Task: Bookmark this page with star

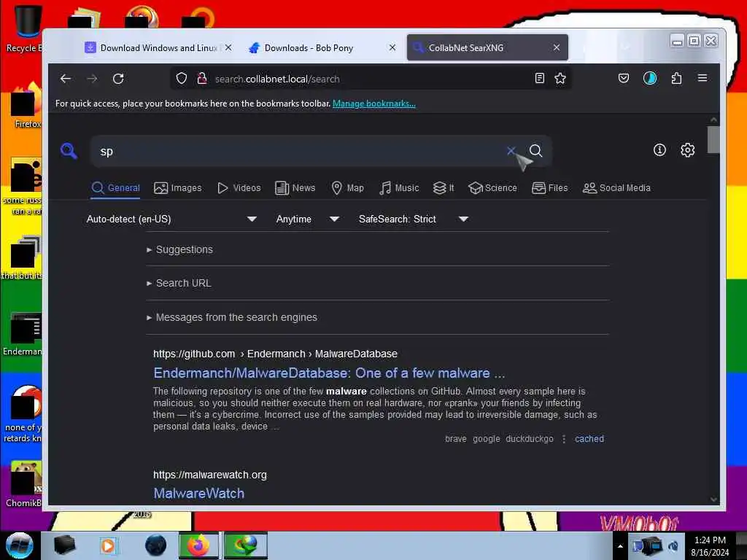Action: coord(560,79)
